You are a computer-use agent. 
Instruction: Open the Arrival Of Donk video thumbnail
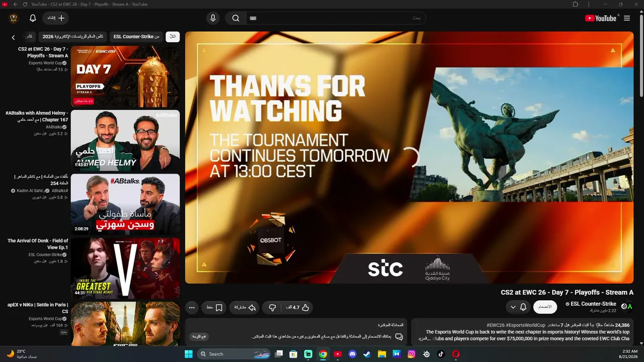click(125, 268)
